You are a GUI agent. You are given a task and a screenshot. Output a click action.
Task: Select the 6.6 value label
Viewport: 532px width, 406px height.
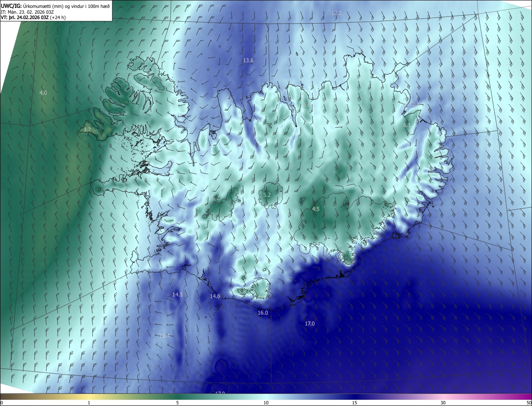coord(307,105)
